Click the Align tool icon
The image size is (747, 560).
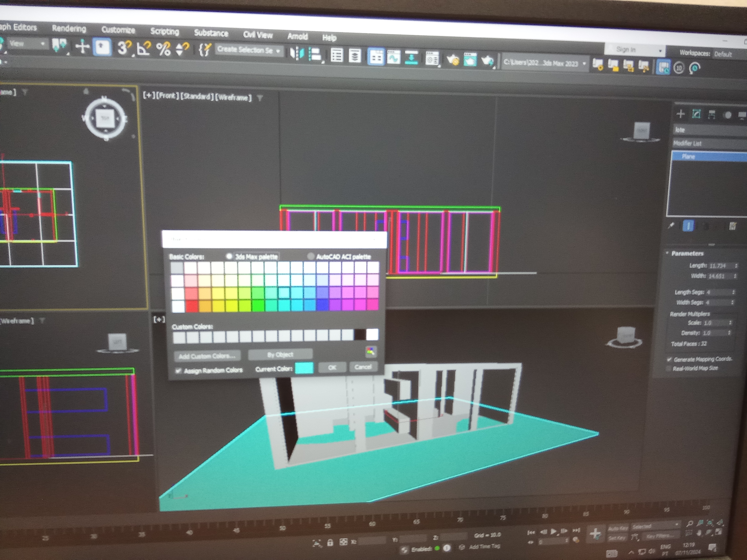pyautogui.click(x=315, y=55)
